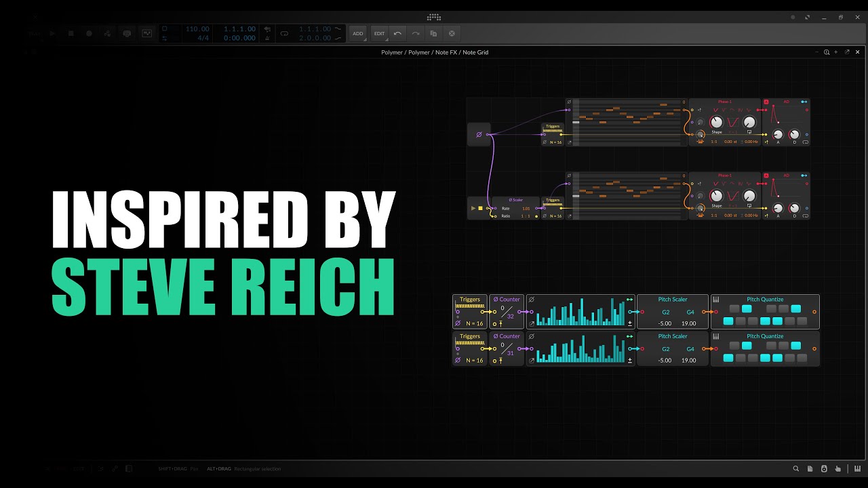Click the Phase In Ø module at left
This screenshot has width=868, height=488.
tap(479, 134)
